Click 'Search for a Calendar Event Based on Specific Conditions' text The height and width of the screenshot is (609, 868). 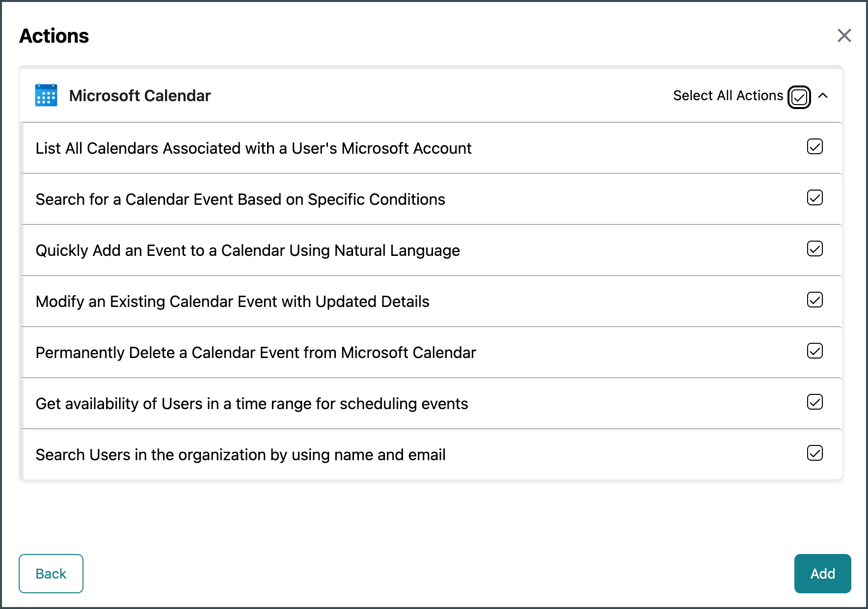tap(241, 199)
